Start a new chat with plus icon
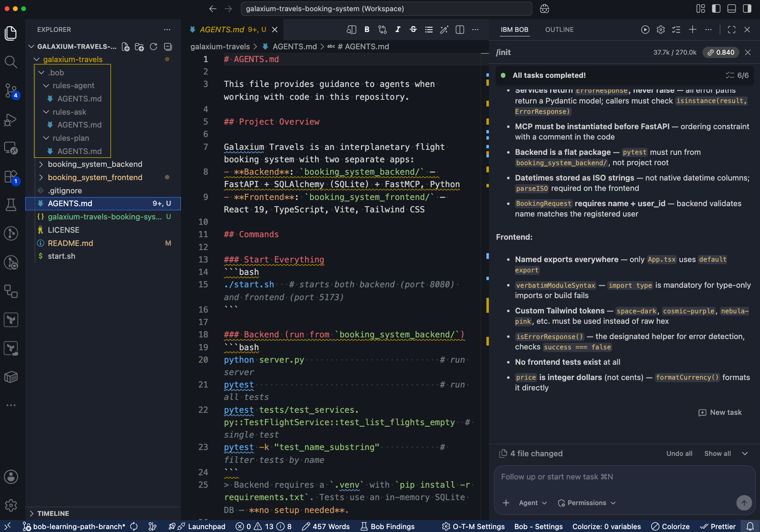 [x=693, y=29]
